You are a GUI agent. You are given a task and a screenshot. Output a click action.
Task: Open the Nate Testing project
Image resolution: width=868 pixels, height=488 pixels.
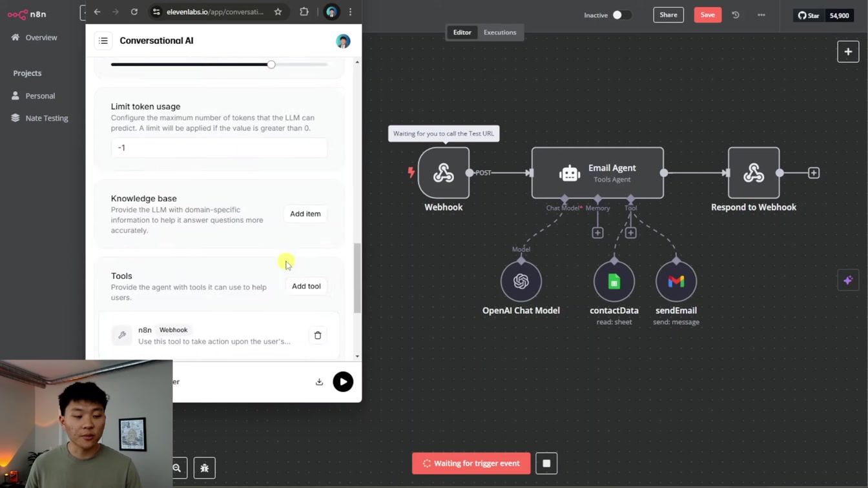point(39,118)
